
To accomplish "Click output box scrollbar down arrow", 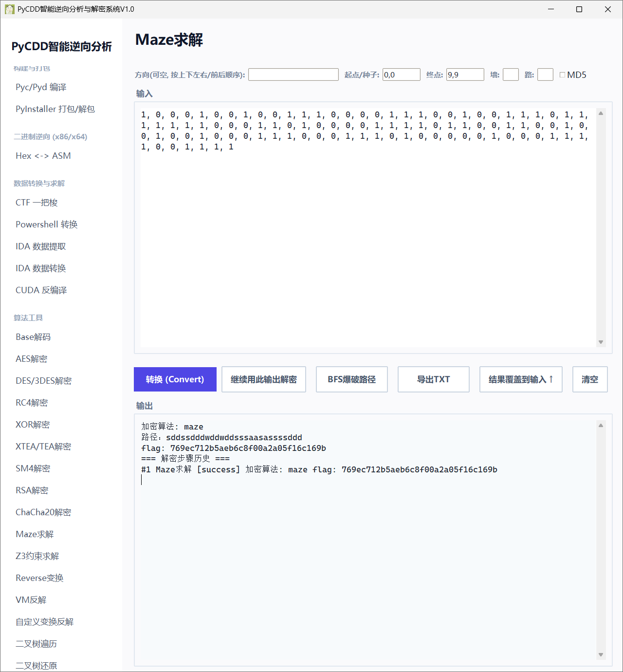I will click(601, 654).
